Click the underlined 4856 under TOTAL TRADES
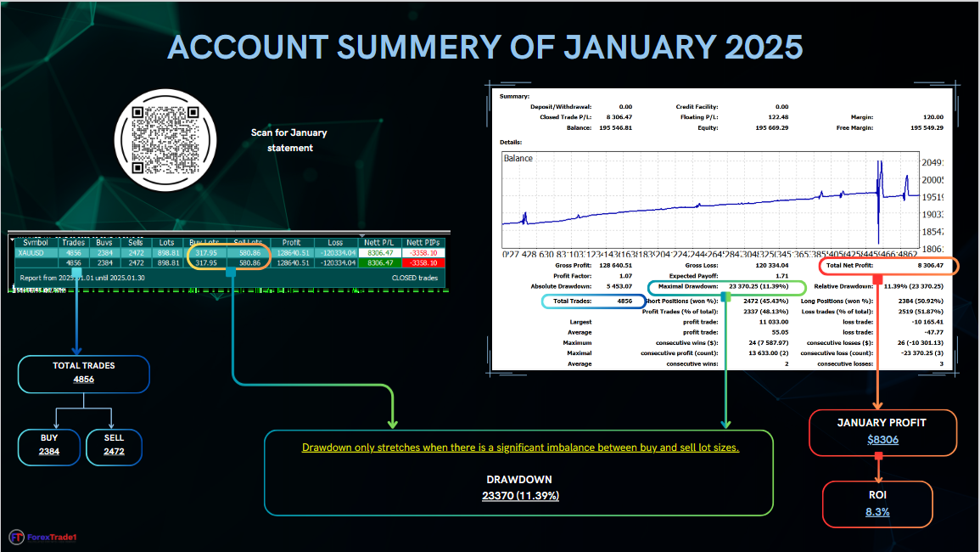 click(84, 380)
